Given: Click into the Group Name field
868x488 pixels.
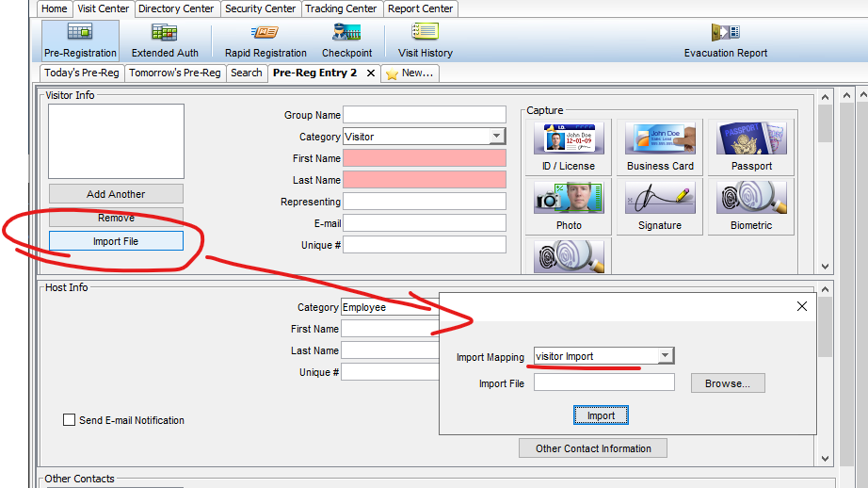Looking at the screenshot, I should click(424, 115).
